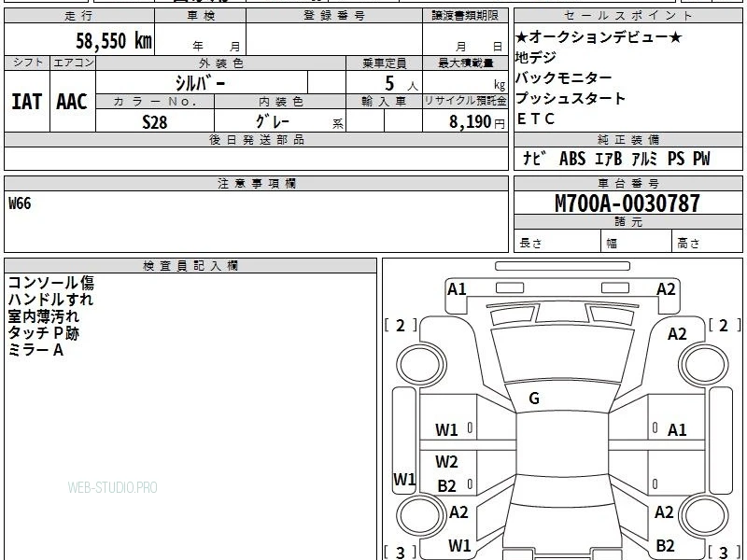The image size is (747, 560).
Task: Click エアB in the genuine equipment row
Action: click(x=609, y=158)
